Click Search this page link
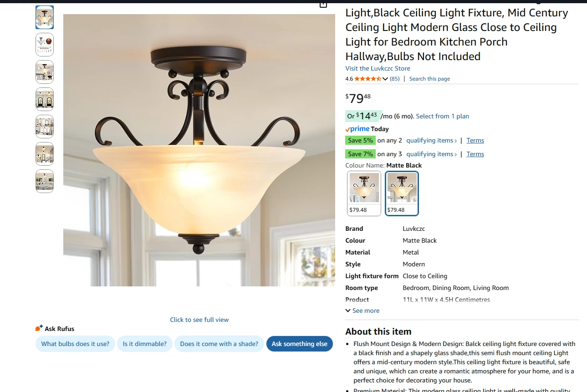Image resolution: width=587 pixels, height=392 pixels. [x=429, y=79]
